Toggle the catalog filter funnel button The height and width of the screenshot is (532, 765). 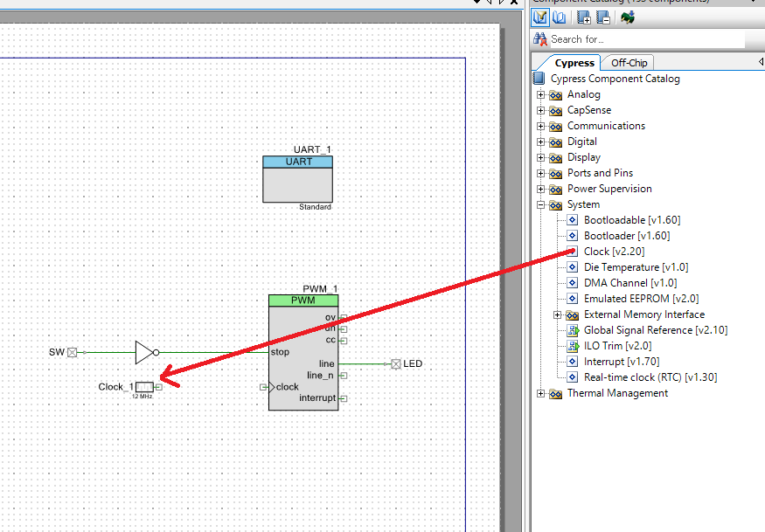[x=540, y=17]
